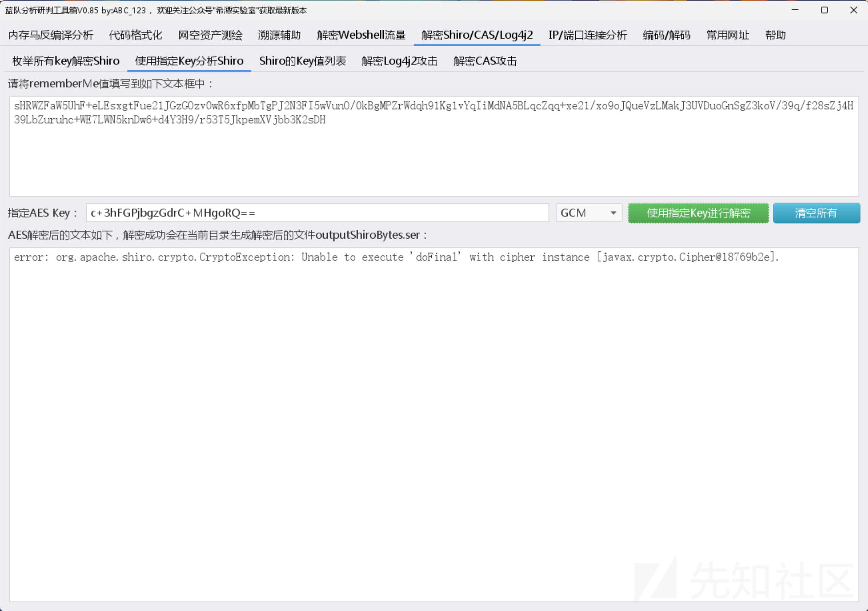Minimize the toolbox window
Screen dimensions: 868x611
coord(795,10)
